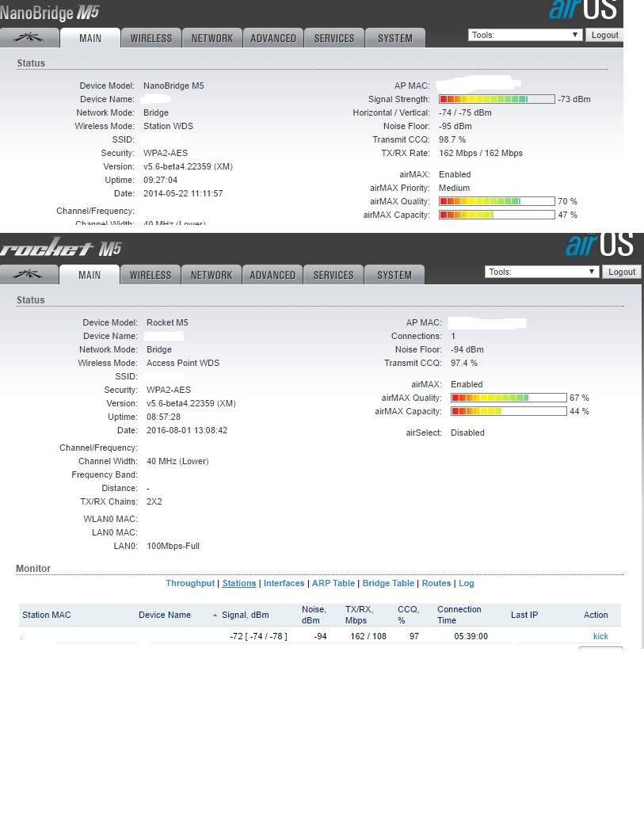644x827 pixels.
Task: Select Rocket M5 device model value
Action: (x=167, y=322)
